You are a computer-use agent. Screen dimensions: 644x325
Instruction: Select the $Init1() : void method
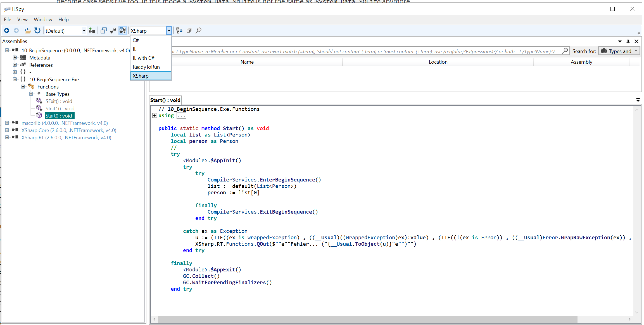pyautogui.click(x=60, y=109)
